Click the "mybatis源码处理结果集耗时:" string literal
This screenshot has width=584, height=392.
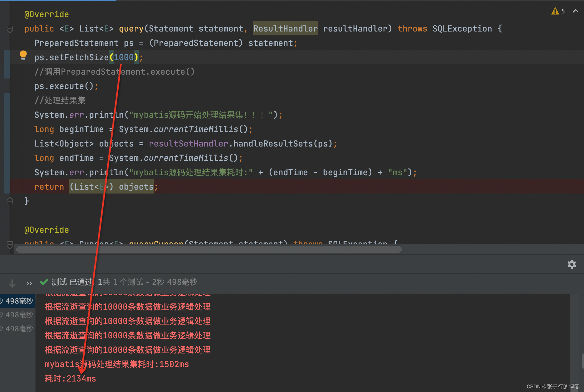(191, 172)
